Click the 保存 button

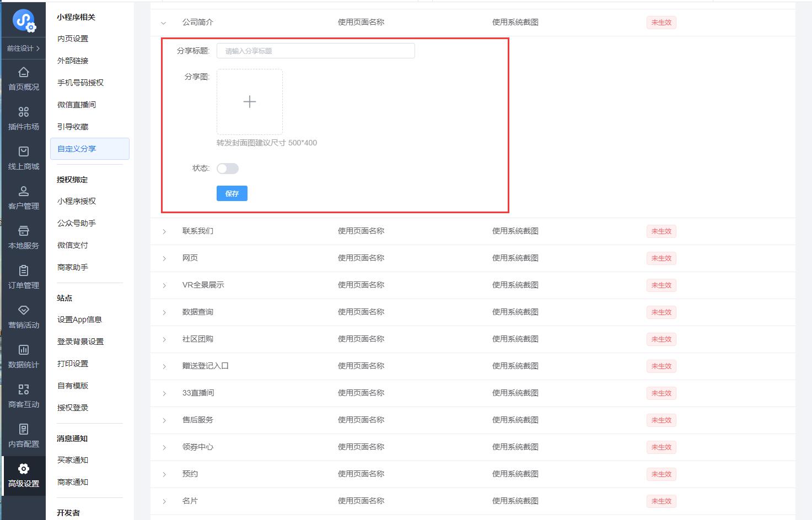232,193
